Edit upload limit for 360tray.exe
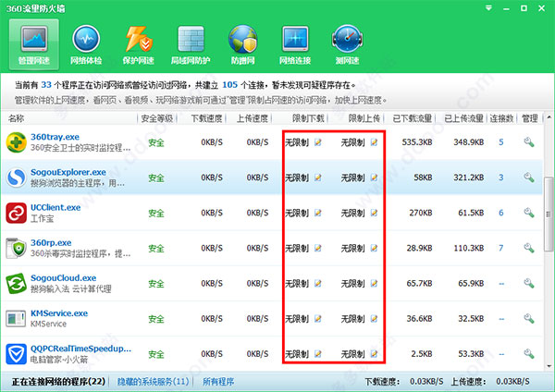 point(374,142)
